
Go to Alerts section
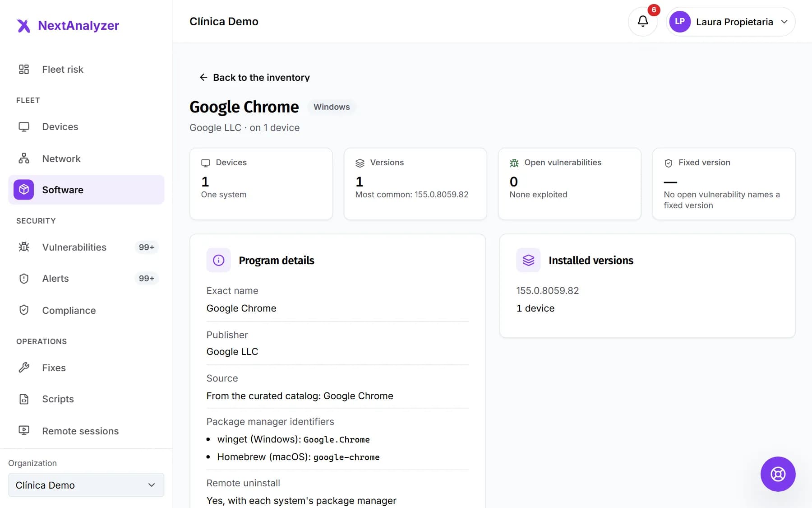click(x=86, y=279)
